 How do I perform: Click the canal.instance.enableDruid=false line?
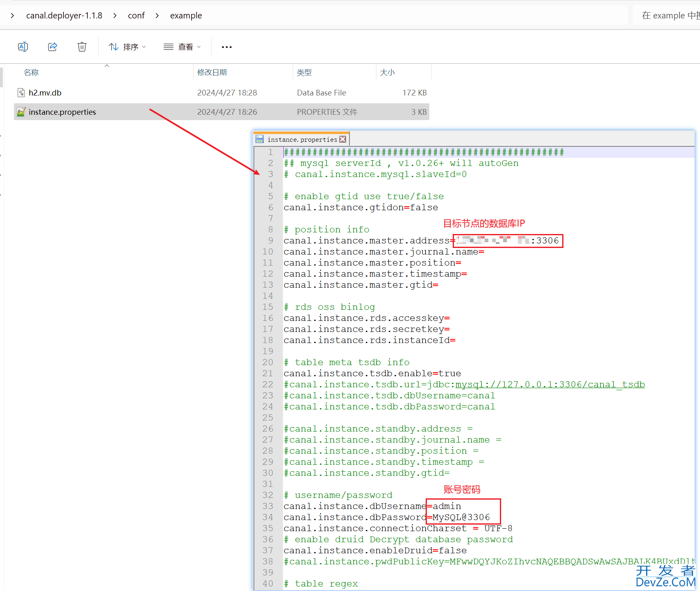375,550
